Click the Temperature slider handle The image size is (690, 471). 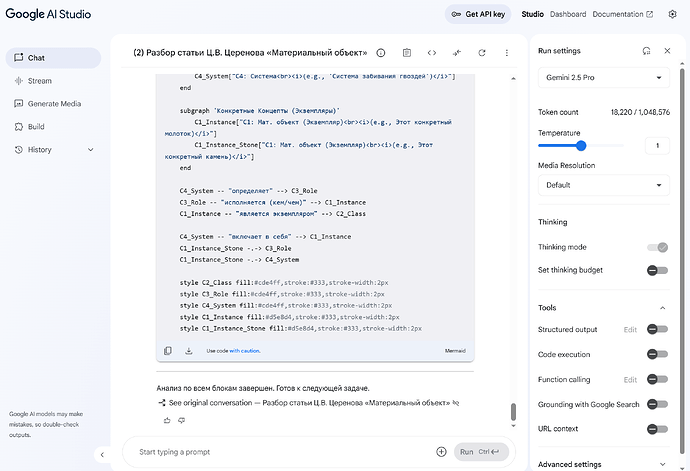tap(581, 146)
